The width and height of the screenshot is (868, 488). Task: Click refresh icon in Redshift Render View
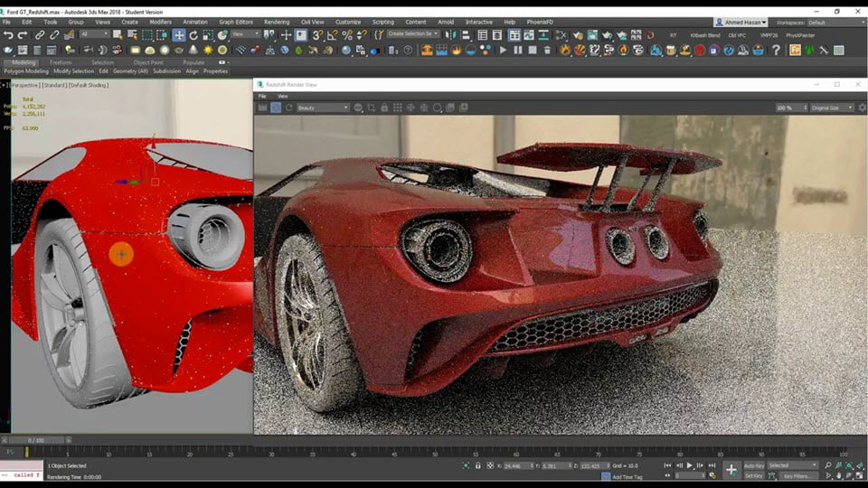click(289, 108)
